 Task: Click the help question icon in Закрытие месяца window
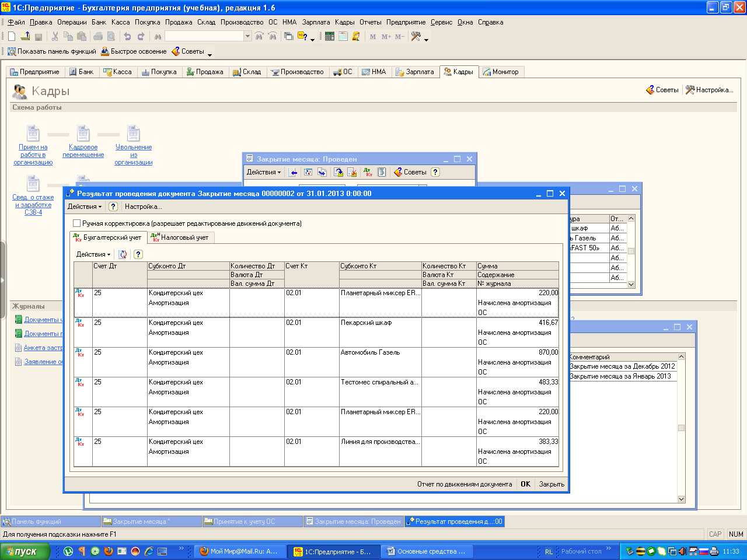click(435, 172)
